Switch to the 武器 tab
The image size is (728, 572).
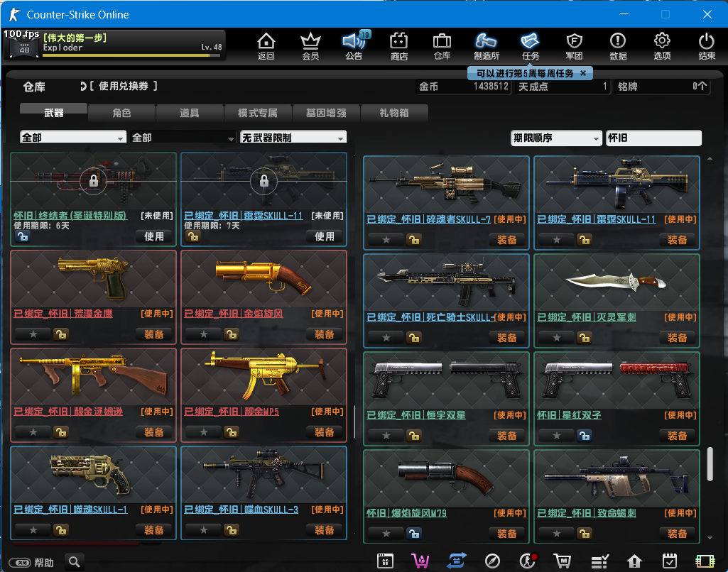pos(53,112)
